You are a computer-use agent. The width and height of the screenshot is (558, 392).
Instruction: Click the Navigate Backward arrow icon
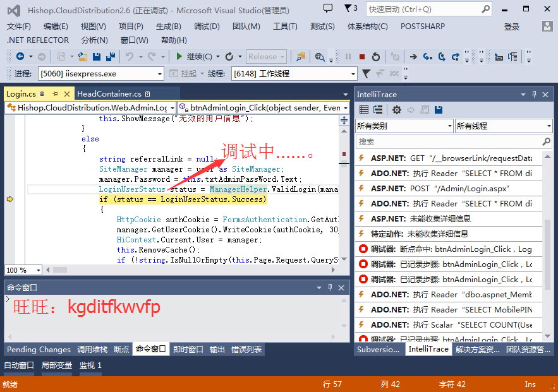click(20, 56)
